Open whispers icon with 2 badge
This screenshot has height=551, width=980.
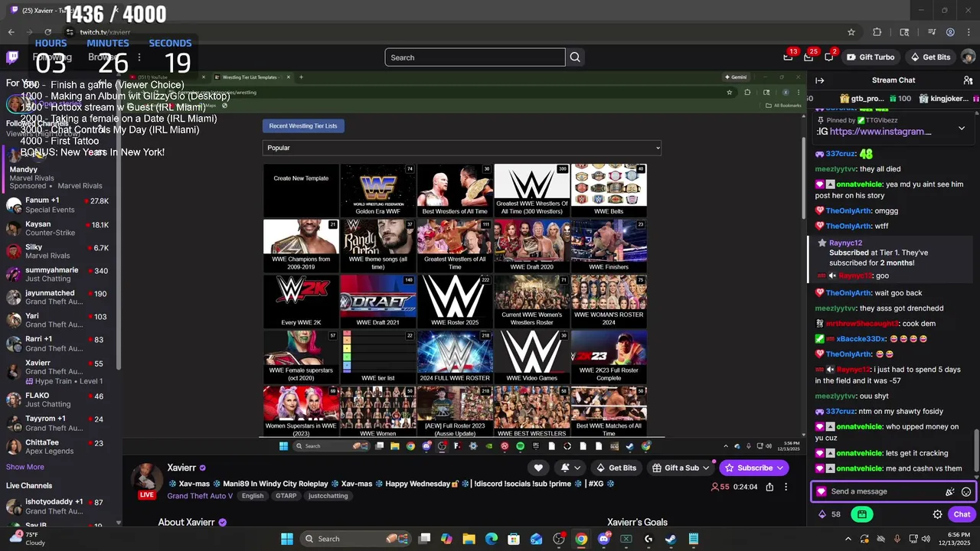(828, 57)
